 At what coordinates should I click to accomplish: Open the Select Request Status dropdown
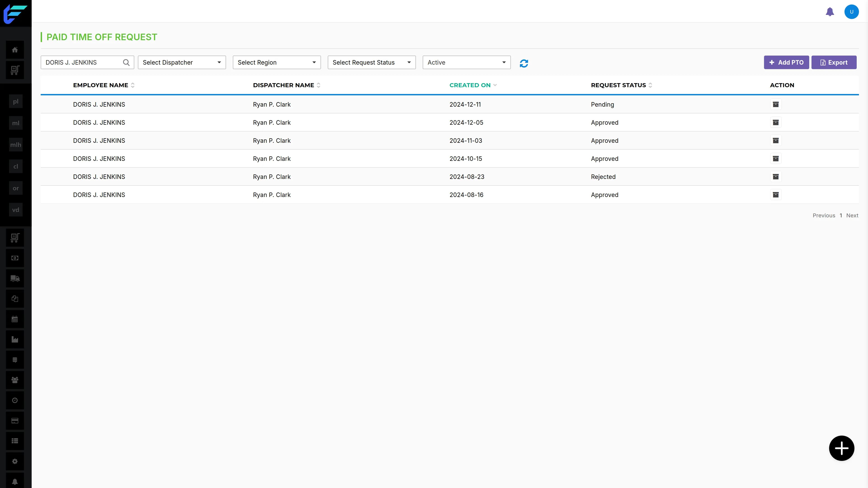372,62
